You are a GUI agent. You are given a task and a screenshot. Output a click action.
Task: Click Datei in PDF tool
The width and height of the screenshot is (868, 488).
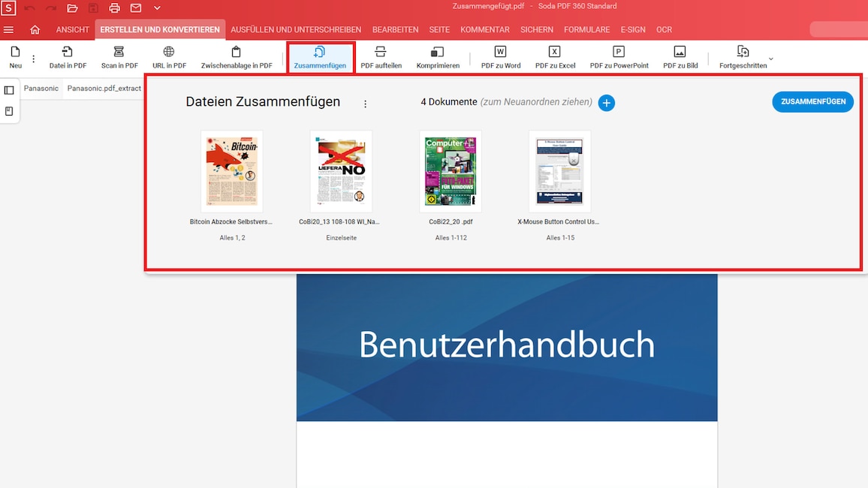[68, 58]
